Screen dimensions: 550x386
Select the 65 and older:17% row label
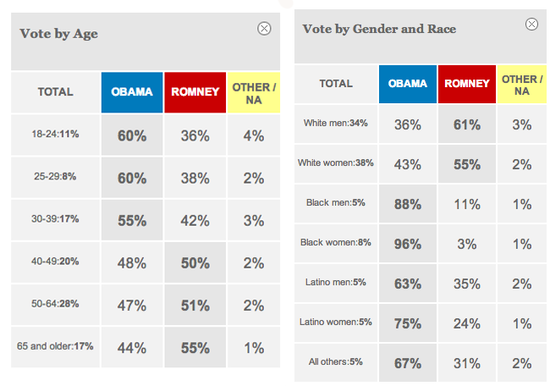pos(55,346)
